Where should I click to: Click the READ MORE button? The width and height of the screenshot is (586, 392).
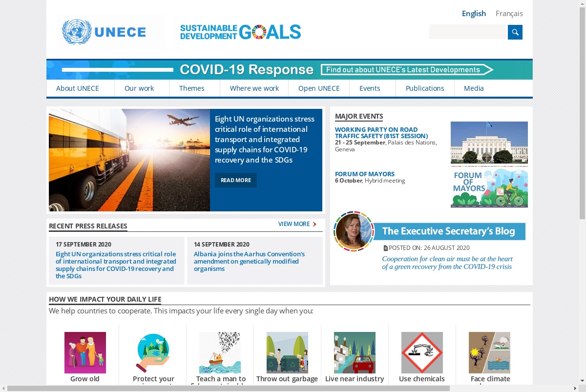236,180
